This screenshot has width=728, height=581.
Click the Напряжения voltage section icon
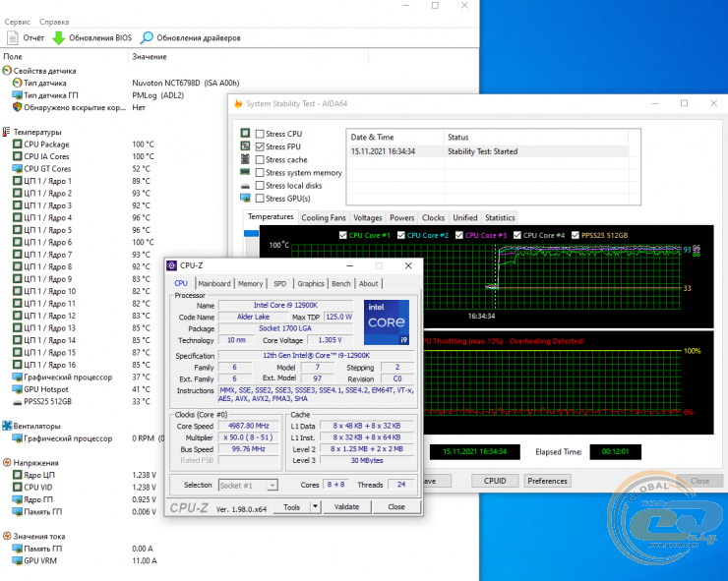(7, 462)
